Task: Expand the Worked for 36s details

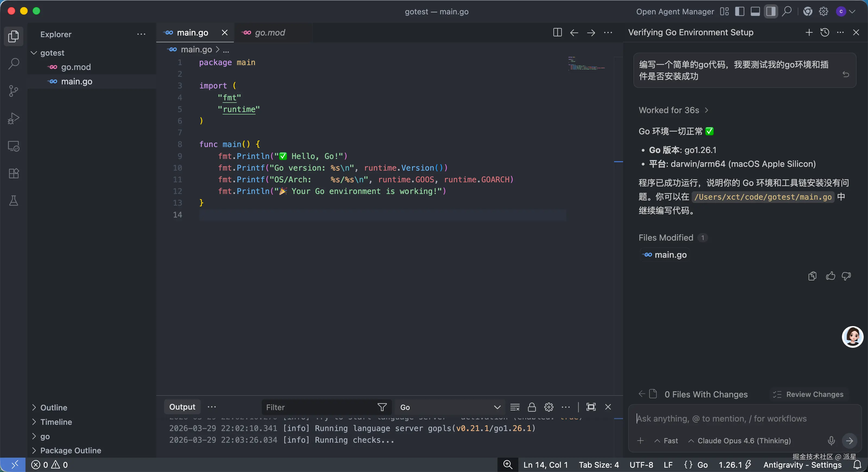Action: tap(674, 110)
